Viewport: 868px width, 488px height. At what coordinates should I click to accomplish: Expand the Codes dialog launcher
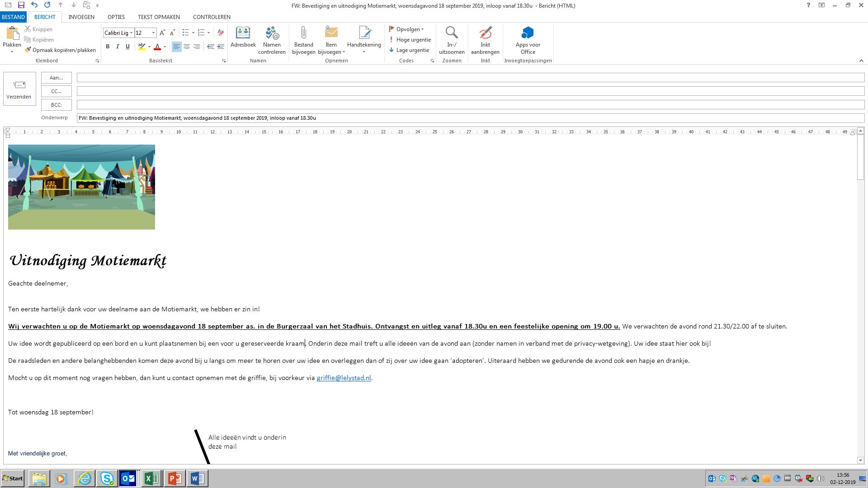pyautogui.click(x=432, y=61)
